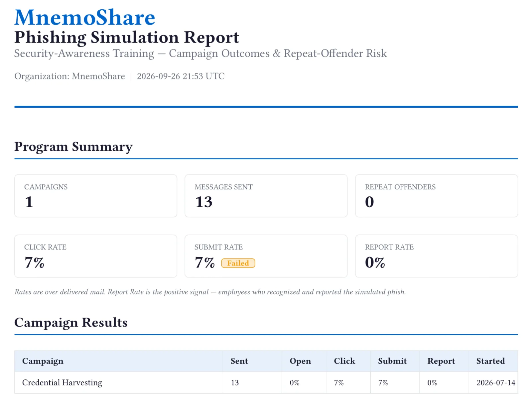Screen dimensions: 532x402
Task: Click the 2026-09-26 21:53 UTC timestamp
Action: 181,76
